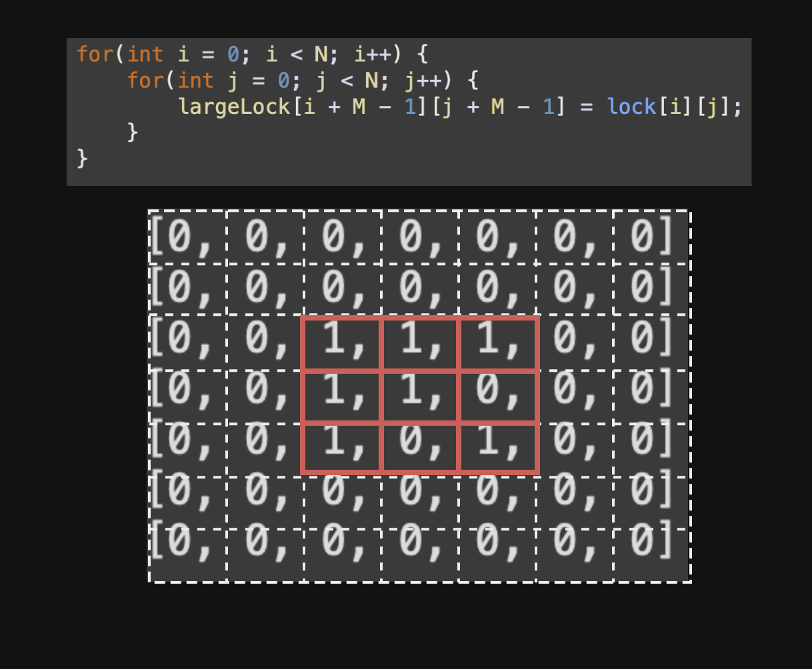Click 'j < N' condition in the code

coord(348,80)
